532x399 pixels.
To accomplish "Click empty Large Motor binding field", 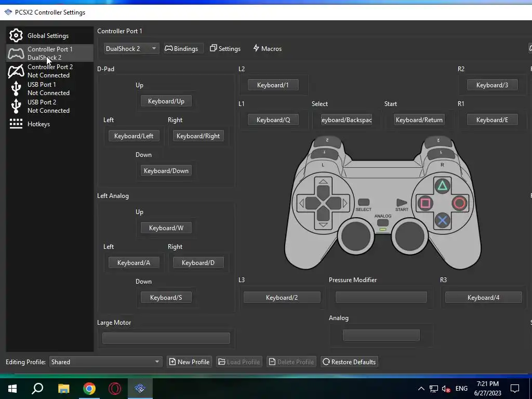I will (x=166, y=338).
